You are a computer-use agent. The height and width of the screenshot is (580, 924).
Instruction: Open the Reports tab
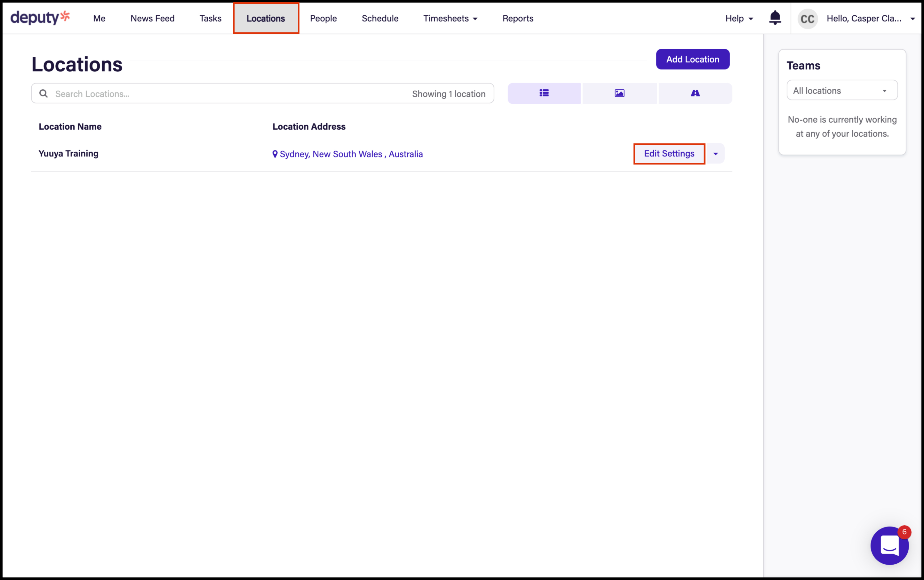tap(518, 19)
